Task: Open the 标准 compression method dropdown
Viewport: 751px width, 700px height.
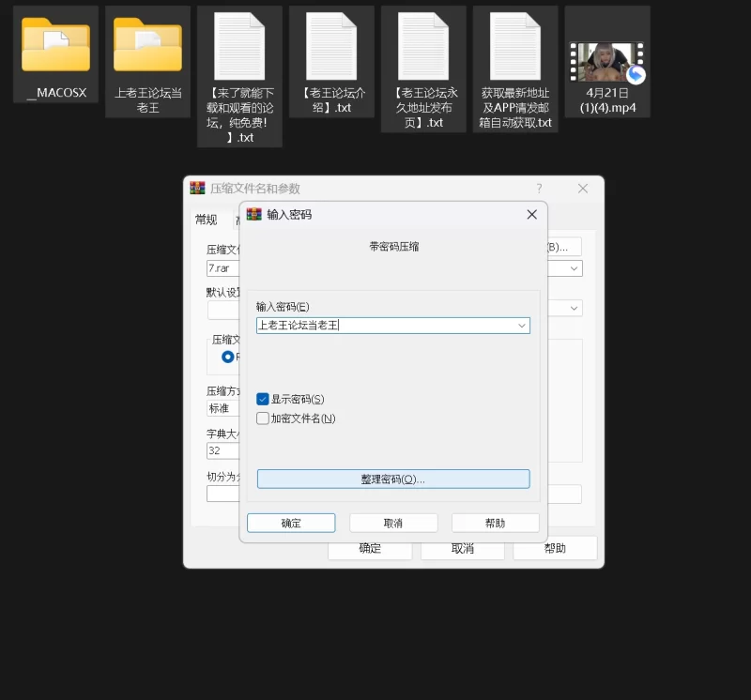Action: point(222,408)
